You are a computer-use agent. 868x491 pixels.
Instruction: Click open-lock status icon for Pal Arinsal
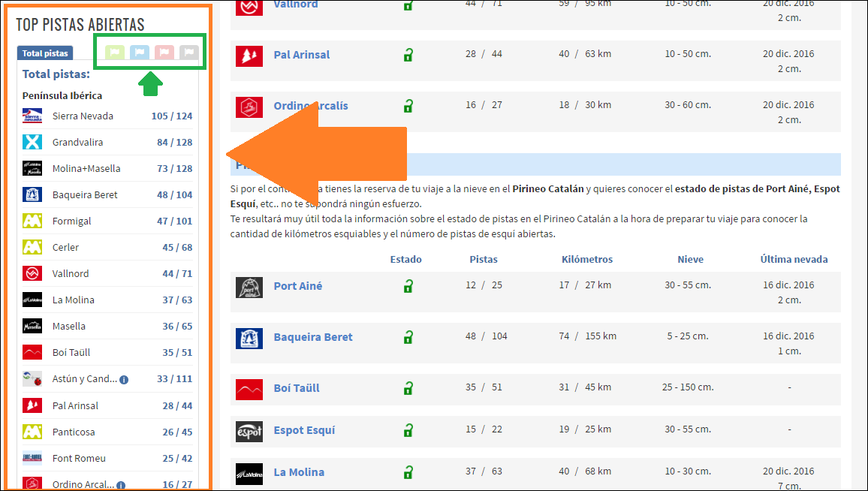click(x=408, y=55)
